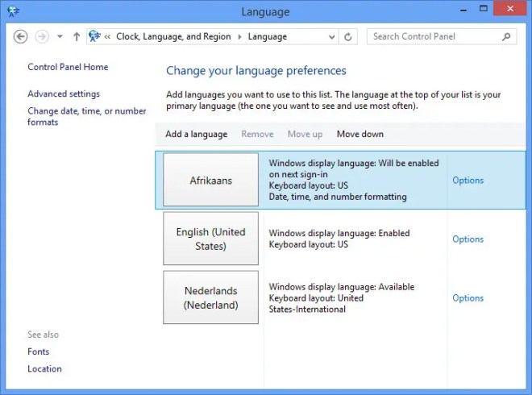Viewport: 532px width, 395px height.
Task: Open the breadcrumb arrow before Language
Action: pos(239,36)
